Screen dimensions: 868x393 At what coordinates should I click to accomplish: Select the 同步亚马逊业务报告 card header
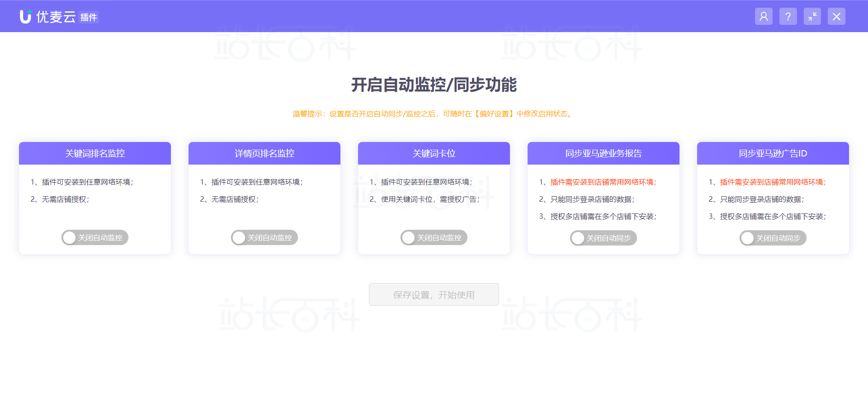pyautogui.click(x=604, y=153)
